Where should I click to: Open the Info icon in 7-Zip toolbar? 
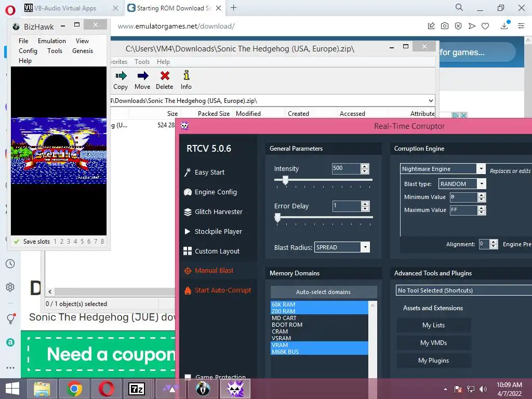point(187,75)
